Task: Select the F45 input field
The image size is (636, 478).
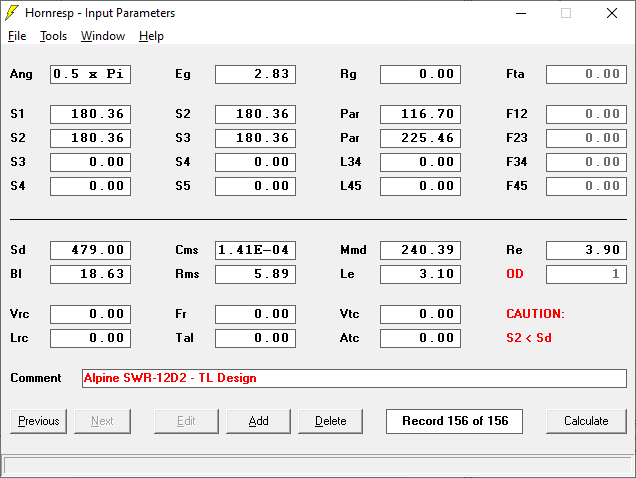Action: pyautogui.click(x=586, y=186)
